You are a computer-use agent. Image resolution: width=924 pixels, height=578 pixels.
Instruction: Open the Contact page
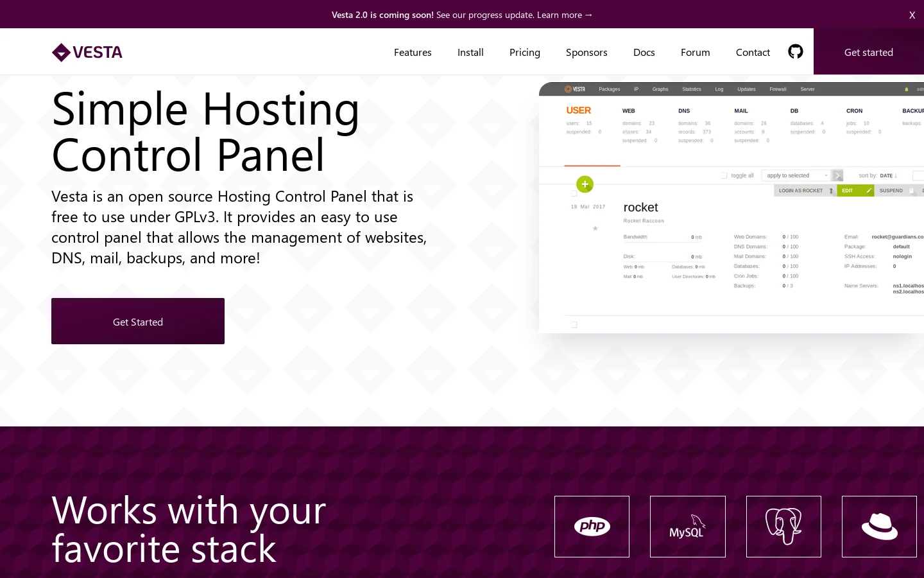pyautogui.click(x=753, y=53)
